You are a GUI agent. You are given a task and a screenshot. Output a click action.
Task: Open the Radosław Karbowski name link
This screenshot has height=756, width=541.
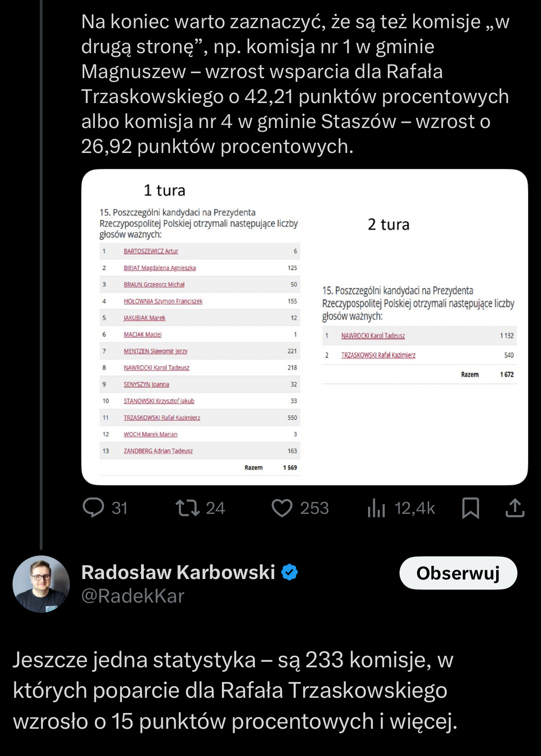coord(178,572)
